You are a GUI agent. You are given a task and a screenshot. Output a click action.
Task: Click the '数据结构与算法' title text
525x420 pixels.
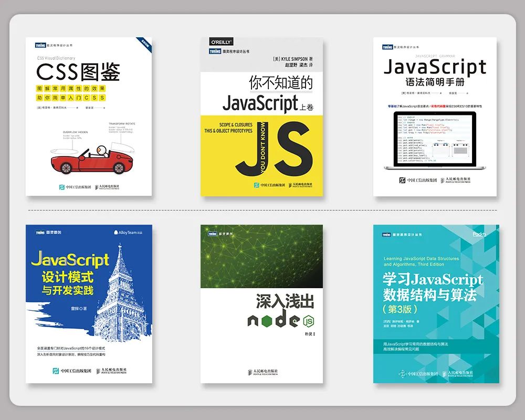tap(429, 295)
